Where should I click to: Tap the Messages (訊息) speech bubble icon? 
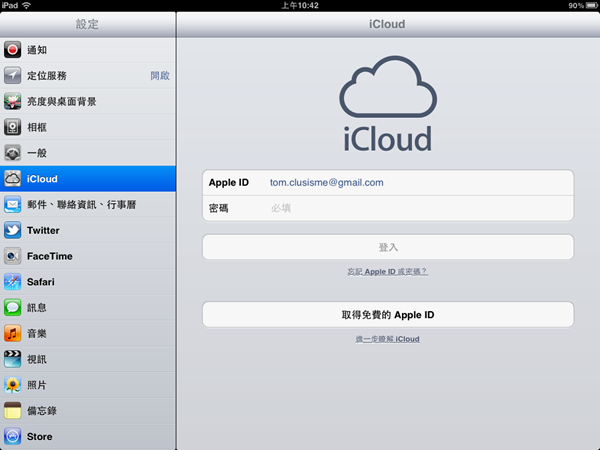[x=12, y=307]
